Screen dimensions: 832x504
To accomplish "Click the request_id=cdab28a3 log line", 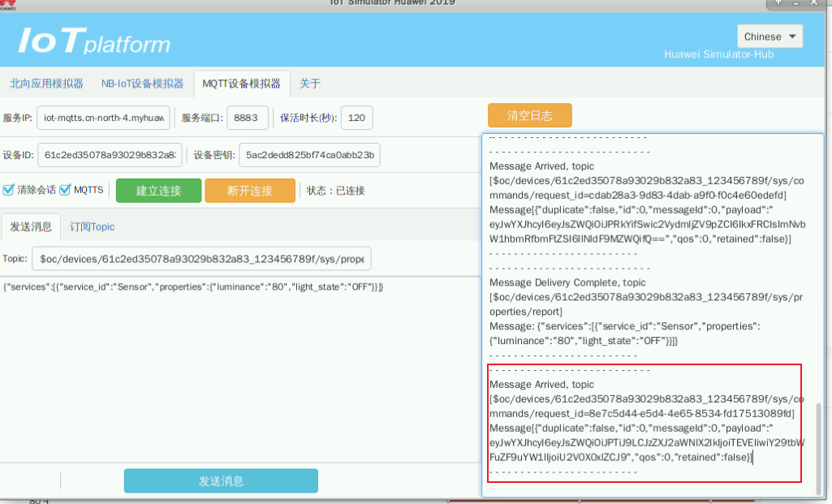I will pos(638,196).
